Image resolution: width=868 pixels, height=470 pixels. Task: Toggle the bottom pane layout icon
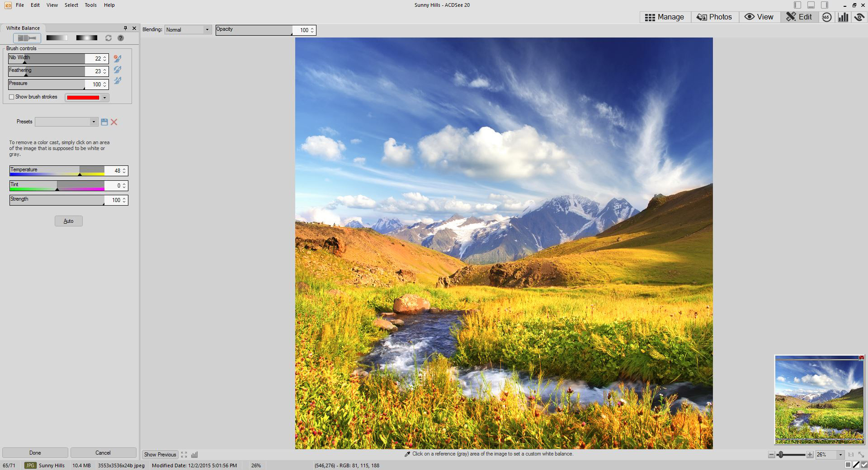coord(811,5)
